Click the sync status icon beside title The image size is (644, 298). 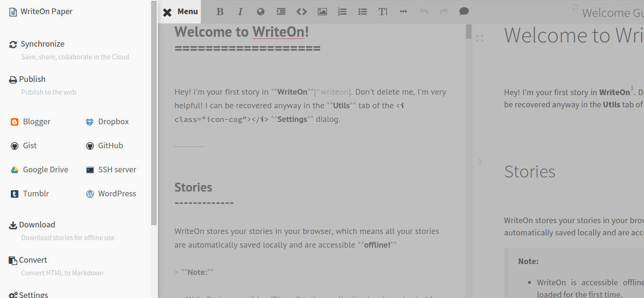[575, 7]
